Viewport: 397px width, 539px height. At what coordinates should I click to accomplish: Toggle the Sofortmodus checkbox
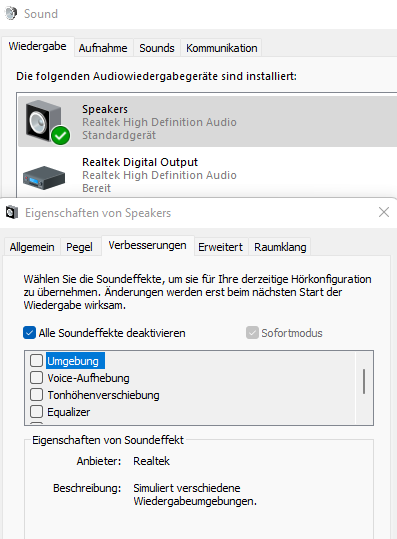252,333
